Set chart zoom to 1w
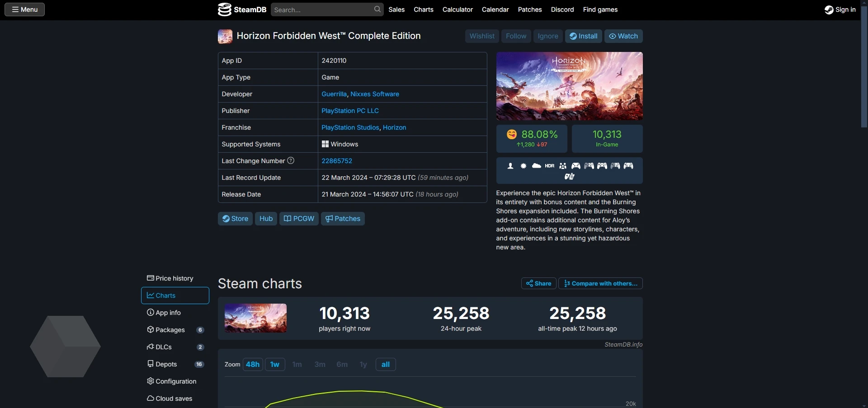 click(275, 364)
